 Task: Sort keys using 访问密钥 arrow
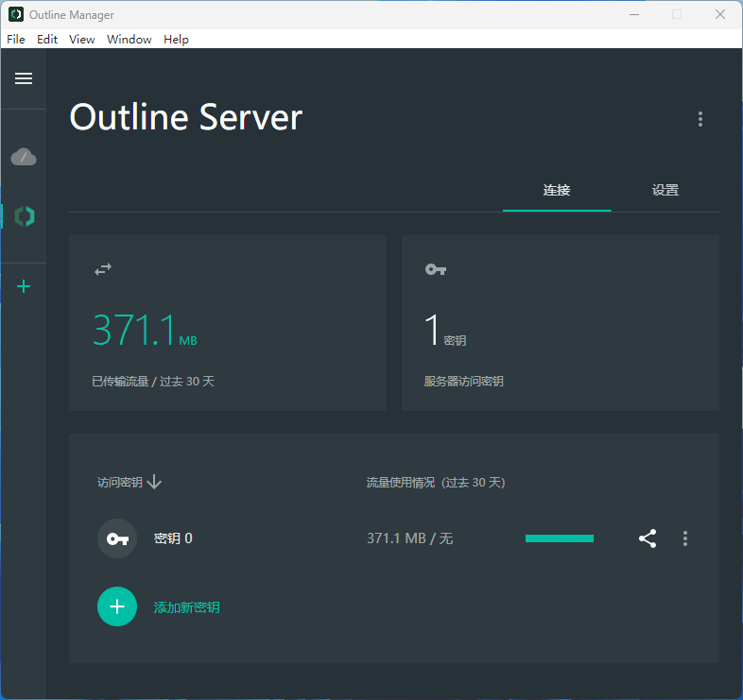pyautogui.click(x=155, y=482)
